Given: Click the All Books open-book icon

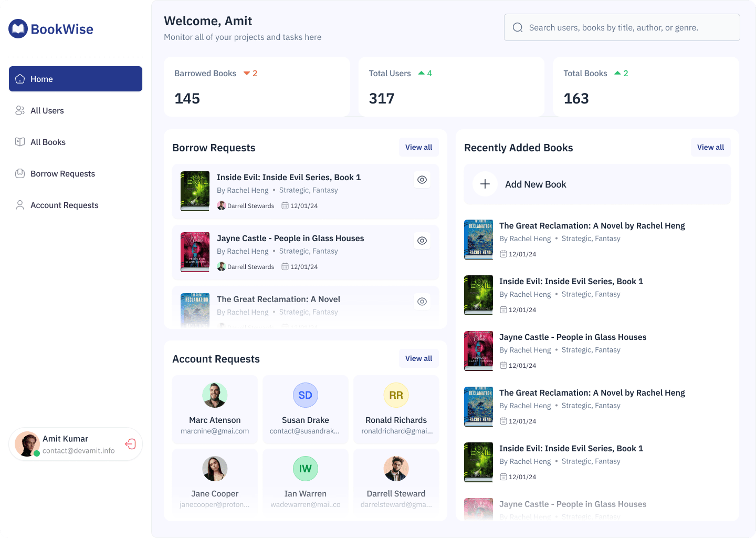Looking at the screenshot, I should coord(20,142).
